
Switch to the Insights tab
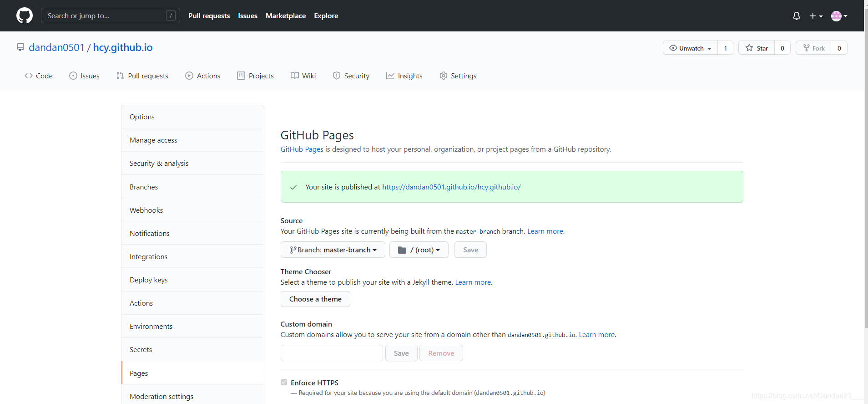click(x=404, y=76)
